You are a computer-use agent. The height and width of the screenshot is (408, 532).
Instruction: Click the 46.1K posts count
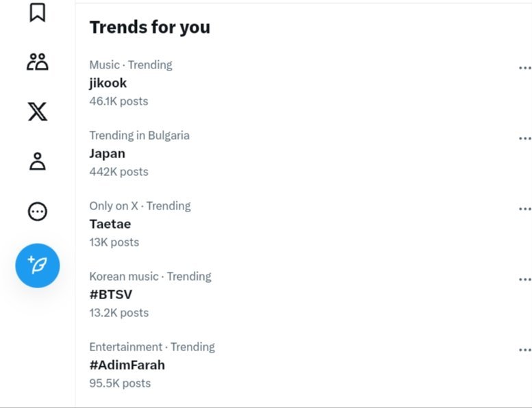pos(119,101)
